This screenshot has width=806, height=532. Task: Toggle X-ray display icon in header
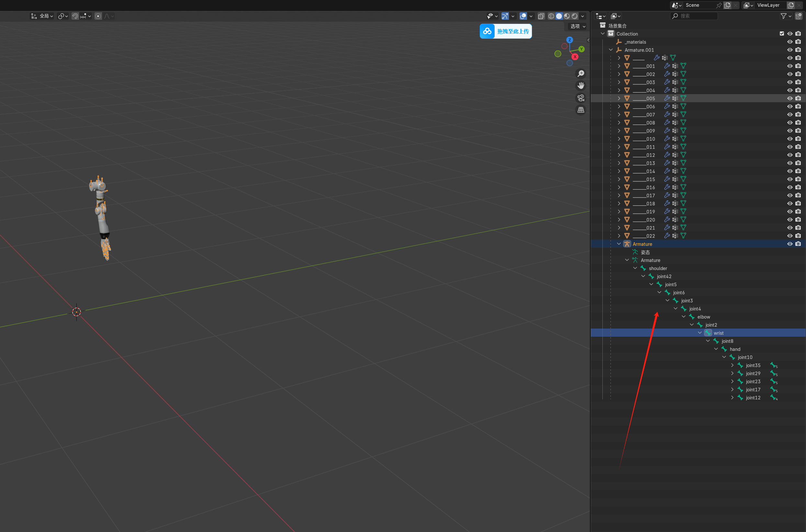(541, 16)
